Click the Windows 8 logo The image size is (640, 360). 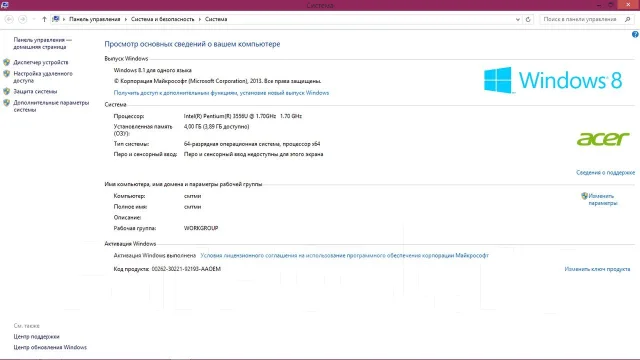pos(553,80)
